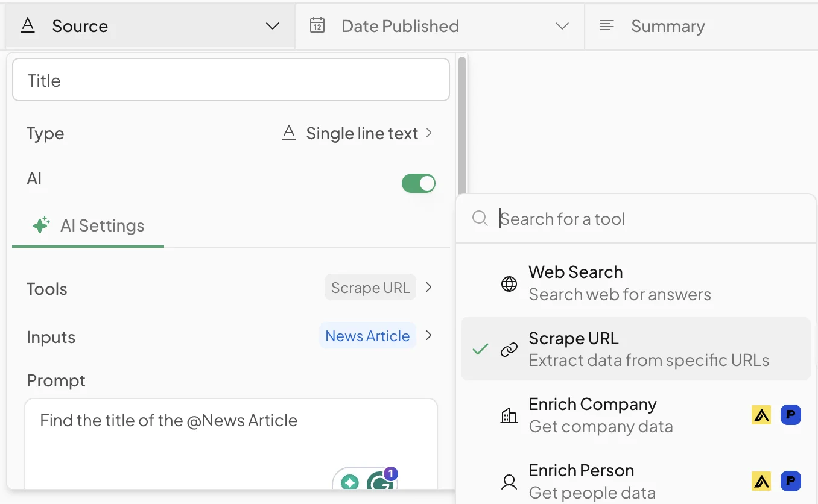This screenshot has width=818, height=504.
Task: Click the field settings panel scrollbar
Action: pyautogui.click(x=462, y=127)
